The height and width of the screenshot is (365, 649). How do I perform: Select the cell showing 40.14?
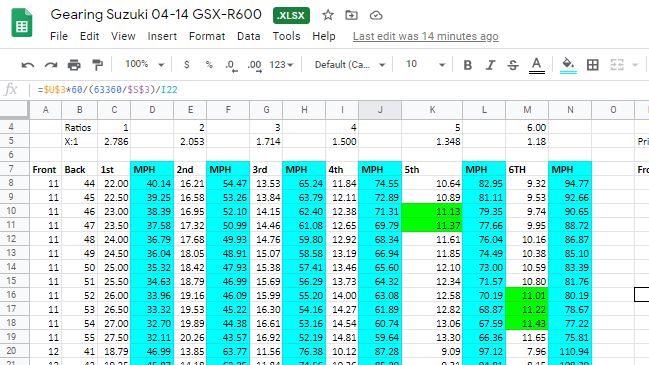pyautogui.click(x=152, y=183)
